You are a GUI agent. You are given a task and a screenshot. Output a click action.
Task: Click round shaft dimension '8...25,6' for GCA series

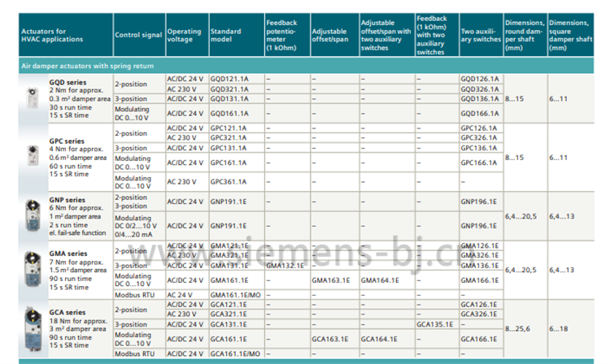(517, 328)
